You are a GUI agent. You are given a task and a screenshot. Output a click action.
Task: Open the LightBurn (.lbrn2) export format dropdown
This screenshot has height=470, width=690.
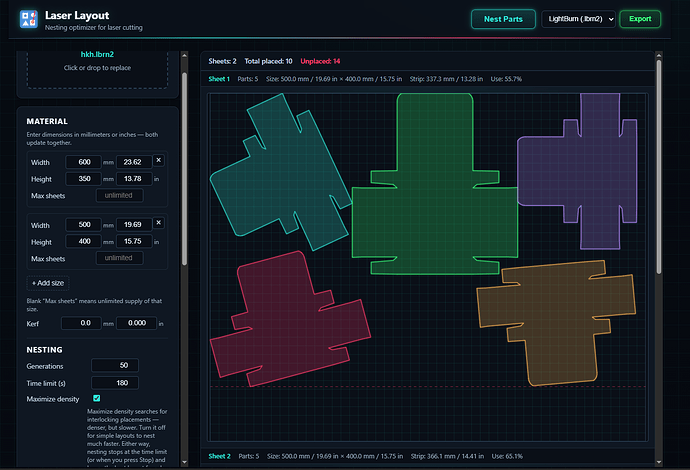(x=578, y=19)
